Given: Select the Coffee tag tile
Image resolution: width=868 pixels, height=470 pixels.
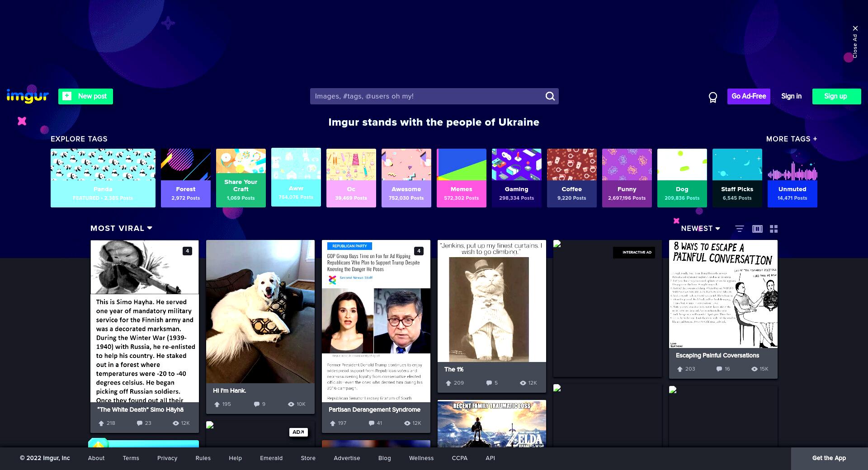Looking at the screenshot, I should 572,178.
